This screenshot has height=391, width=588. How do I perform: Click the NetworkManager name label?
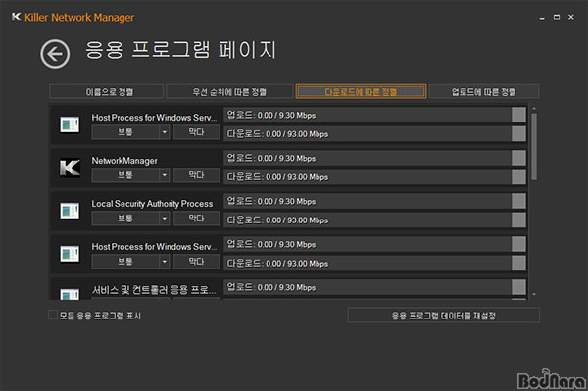tap(124, 161)
